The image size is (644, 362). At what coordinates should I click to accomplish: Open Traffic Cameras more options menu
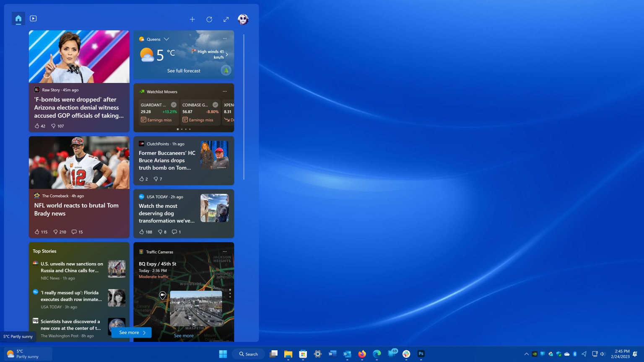point(225,251)
